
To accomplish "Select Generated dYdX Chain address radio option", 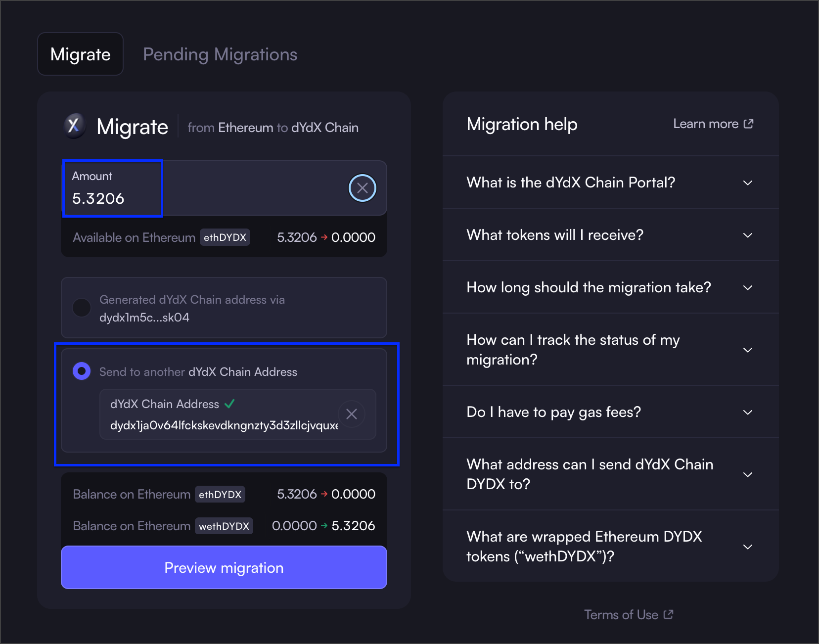I will tap(82, 308).
